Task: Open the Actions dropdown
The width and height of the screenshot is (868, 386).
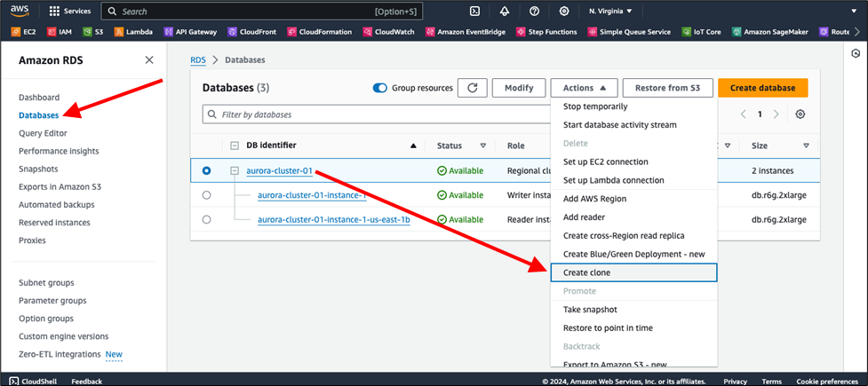Action: pyautogui.click(x=584, y=88)
